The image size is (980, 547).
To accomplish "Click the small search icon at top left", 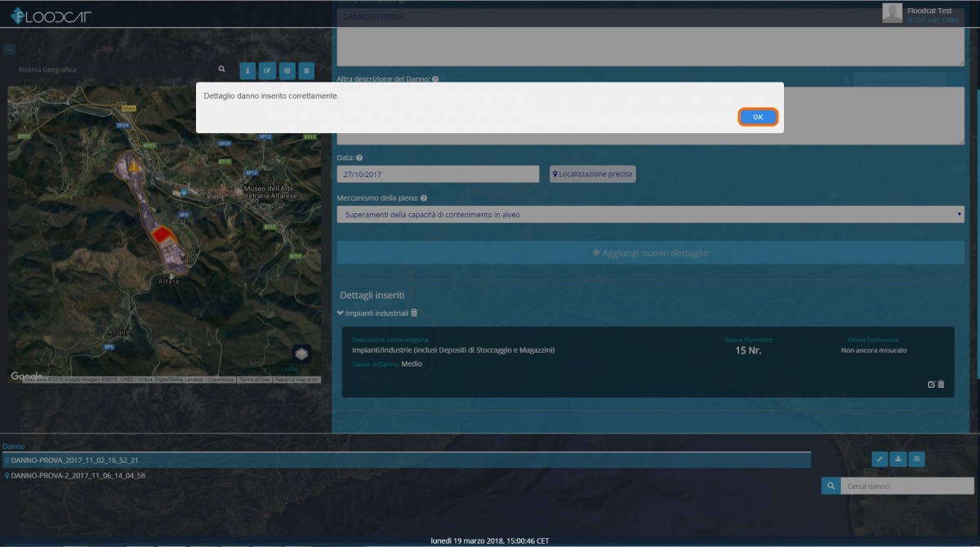I will coord(9,49).
